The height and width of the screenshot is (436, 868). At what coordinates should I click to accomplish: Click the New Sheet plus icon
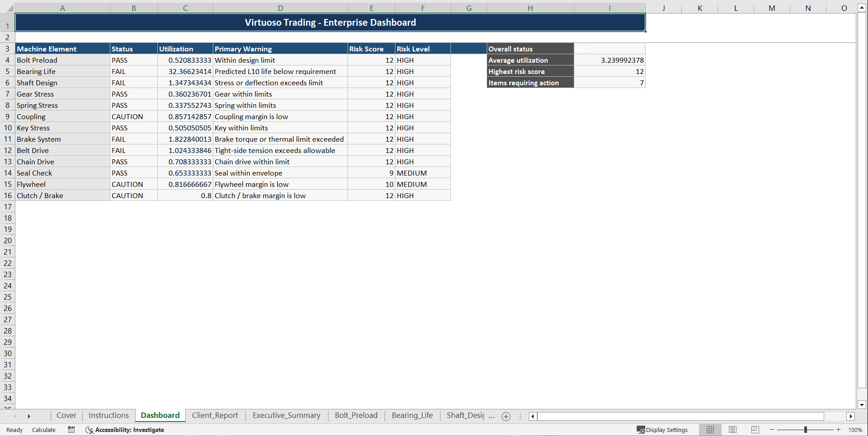click(x=506, y=416)
